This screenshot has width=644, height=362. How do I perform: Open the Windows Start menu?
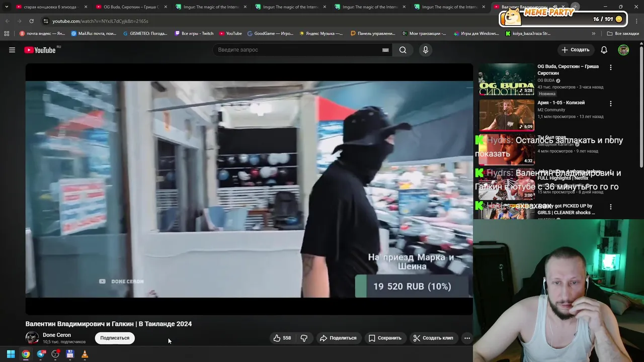click(x=11, y=354)
